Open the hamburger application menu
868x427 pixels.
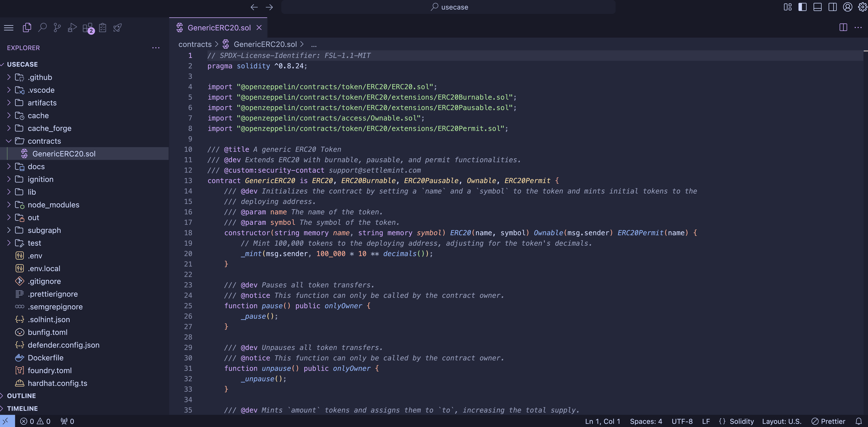9,28
